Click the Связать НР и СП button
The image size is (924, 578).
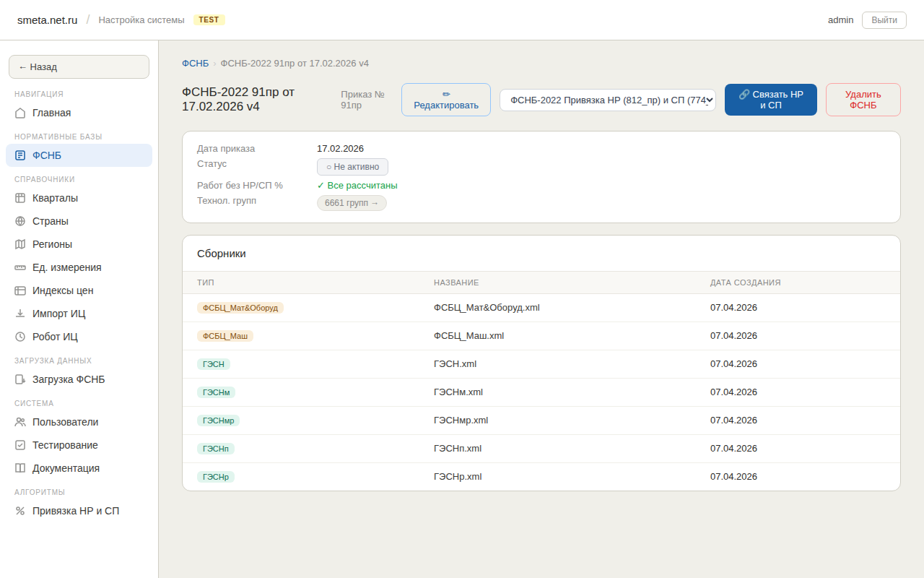(770, 100)
